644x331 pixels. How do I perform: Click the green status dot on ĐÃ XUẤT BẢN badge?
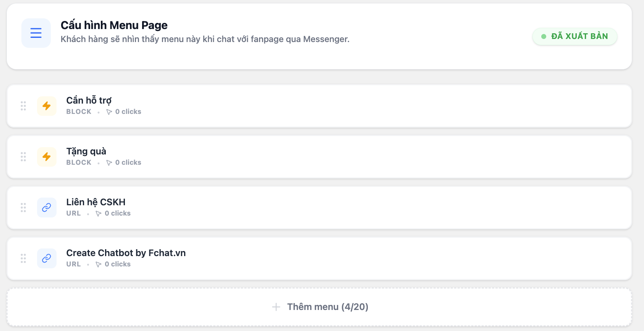coord(544,36)
